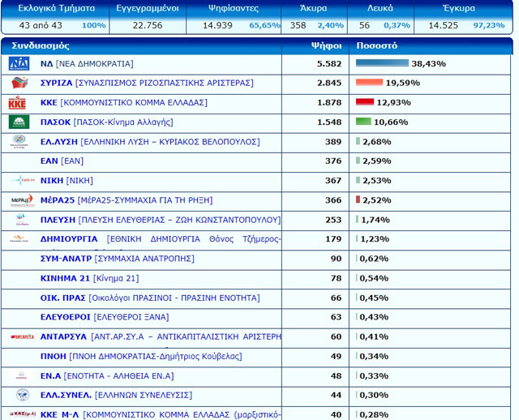Viewport: 519px width, 420px height.
Task: Open the ΠΝΟΗ ΔΗΜΟΚΡΑΤΙΑΣ link
Action: pos(141,357)
